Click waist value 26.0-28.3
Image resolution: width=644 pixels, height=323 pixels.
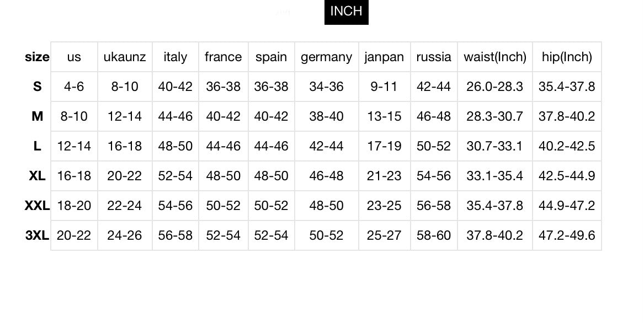click(495, 86)
